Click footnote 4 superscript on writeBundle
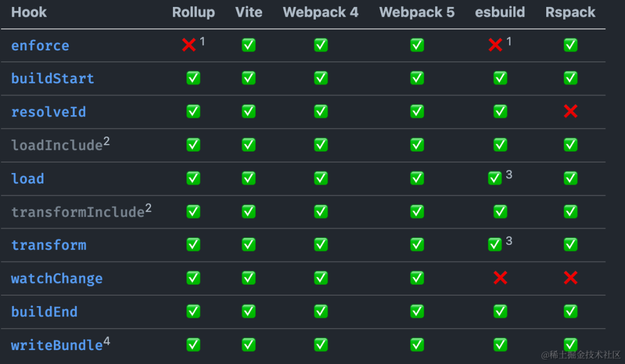625x364 pixels. point(106,341)
